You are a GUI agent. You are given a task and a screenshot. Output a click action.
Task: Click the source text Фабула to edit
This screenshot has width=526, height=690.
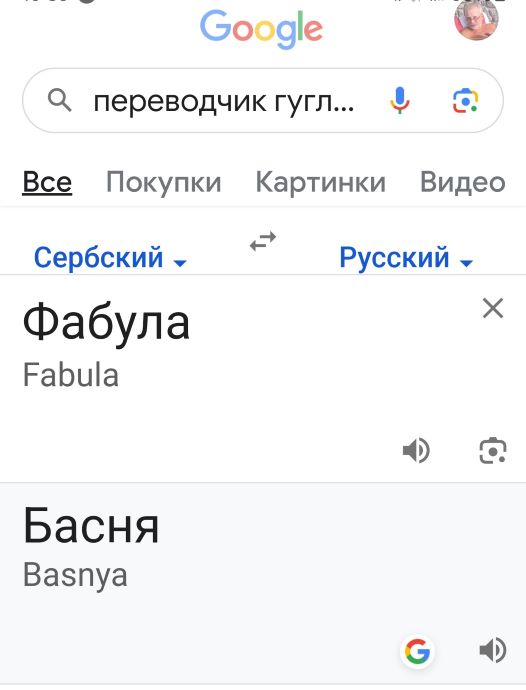106,323
